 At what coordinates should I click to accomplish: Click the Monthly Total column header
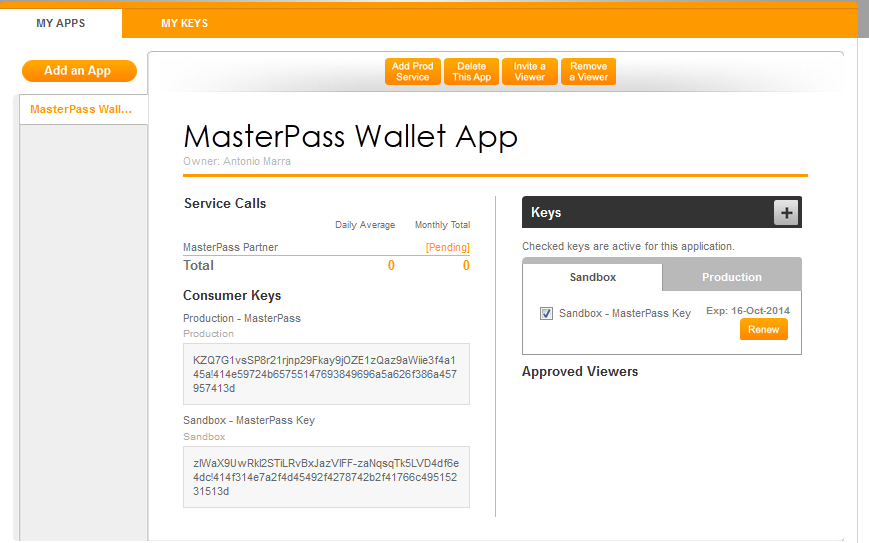(x=442, y=225)
